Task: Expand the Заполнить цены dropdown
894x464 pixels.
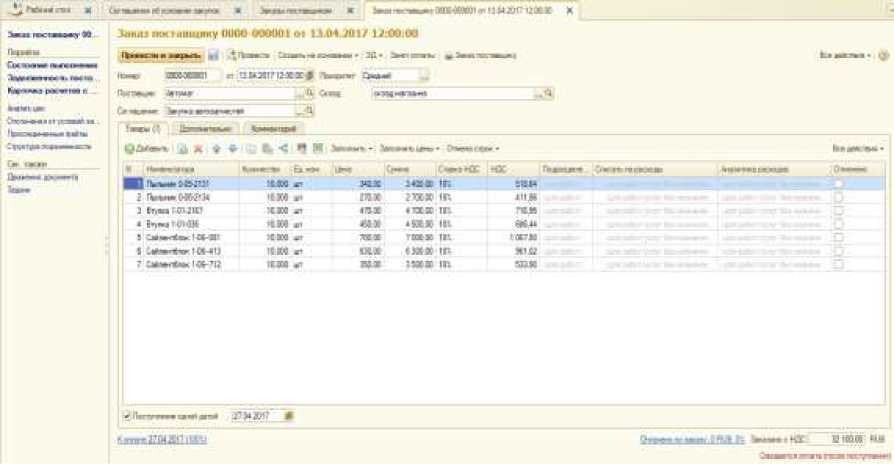Action: pos(409,149)
